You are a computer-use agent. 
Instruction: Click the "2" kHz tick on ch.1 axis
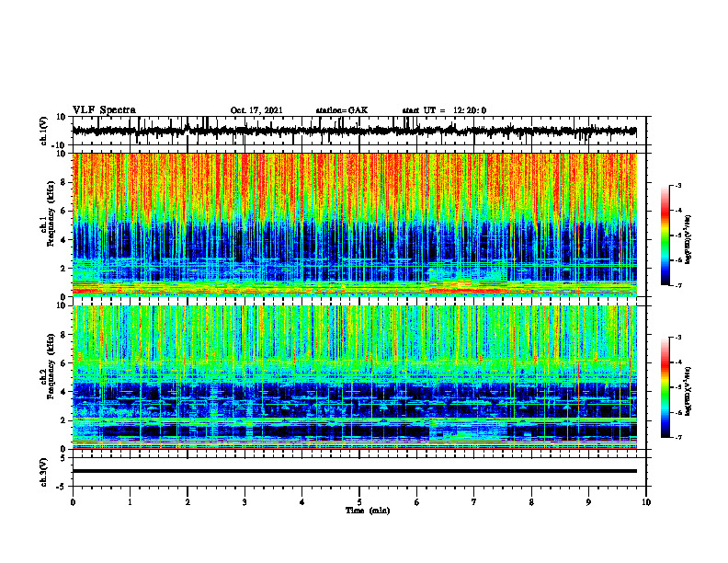click(x=63, y=268)
